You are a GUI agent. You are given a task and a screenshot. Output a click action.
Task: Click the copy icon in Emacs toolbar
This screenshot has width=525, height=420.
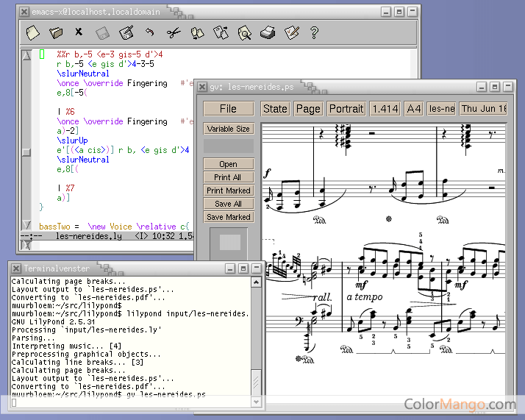coord(197,33)
